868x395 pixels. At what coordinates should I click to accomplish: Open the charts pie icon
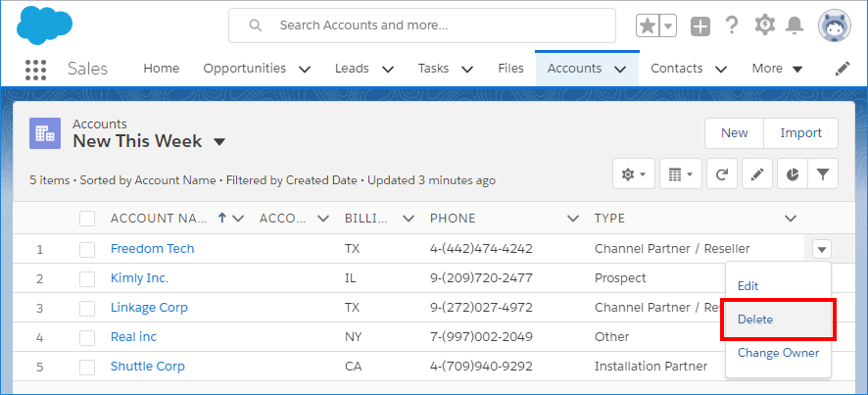[791, 174]
